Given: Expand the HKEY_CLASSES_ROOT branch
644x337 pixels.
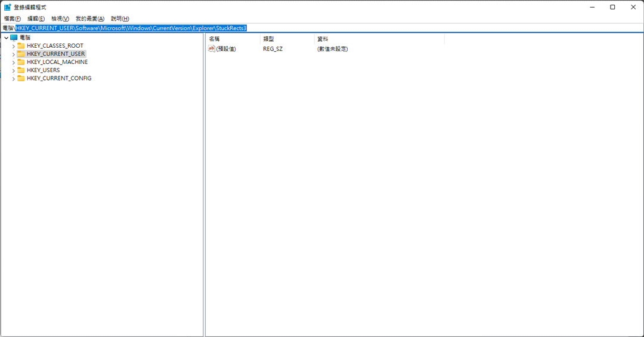Looking at the screenshot, I should [x=13, y=46].
